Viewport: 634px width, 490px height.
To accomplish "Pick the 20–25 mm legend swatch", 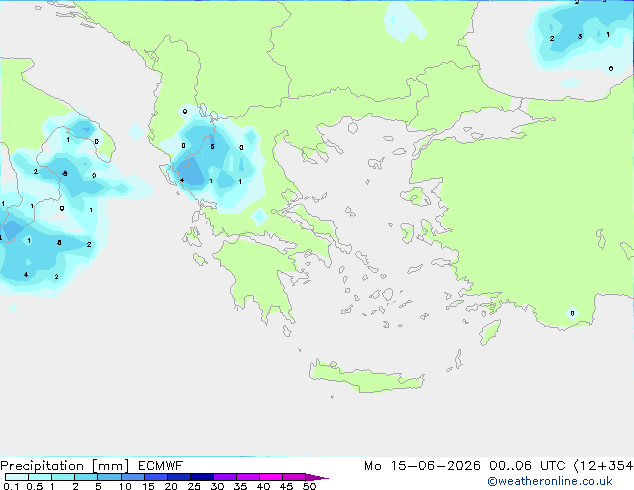I will pos(178,477).
